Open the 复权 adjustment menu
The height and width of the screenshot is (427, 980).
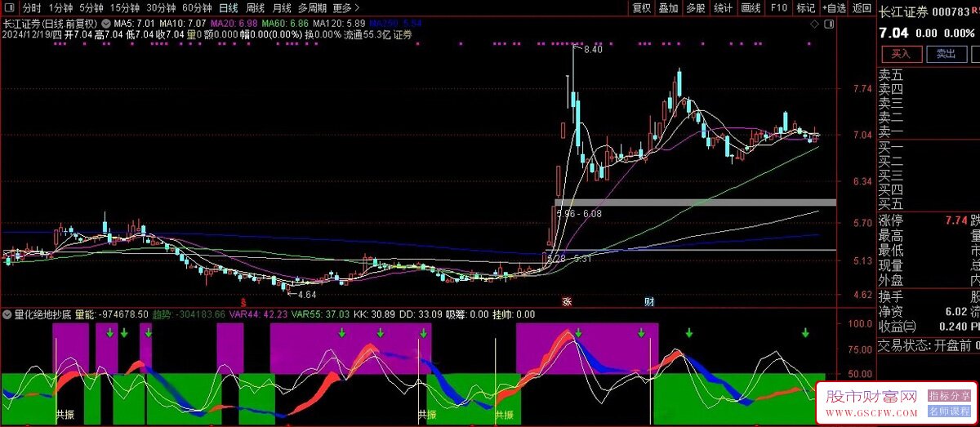(x=643, y=8)
